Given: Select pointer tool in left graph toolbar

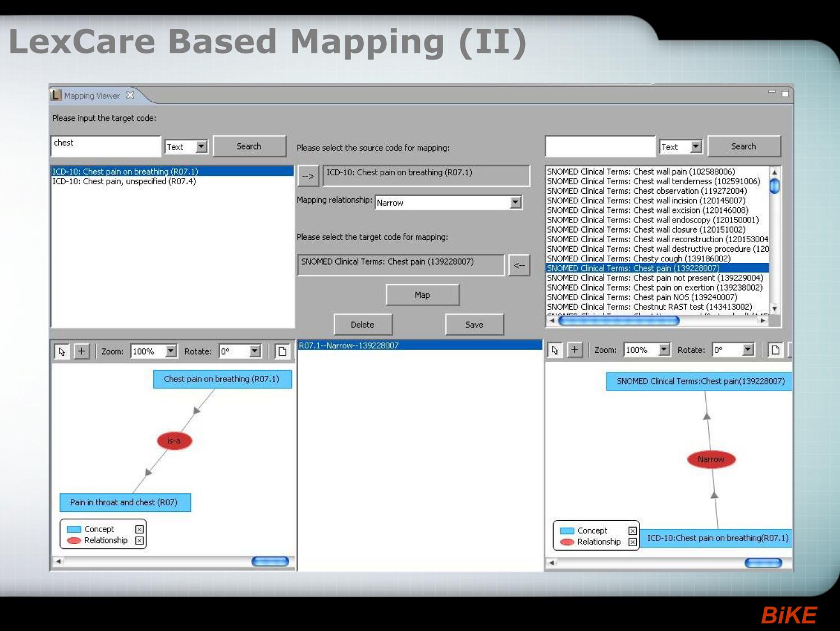Looking at the screenshot, I should 62,351.
